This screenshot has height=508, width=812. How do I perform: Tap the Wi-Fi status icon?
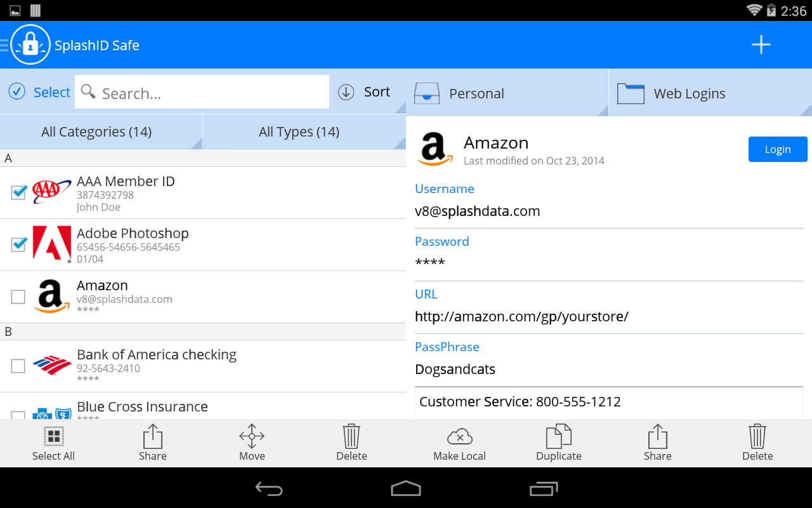pos(754,10)
